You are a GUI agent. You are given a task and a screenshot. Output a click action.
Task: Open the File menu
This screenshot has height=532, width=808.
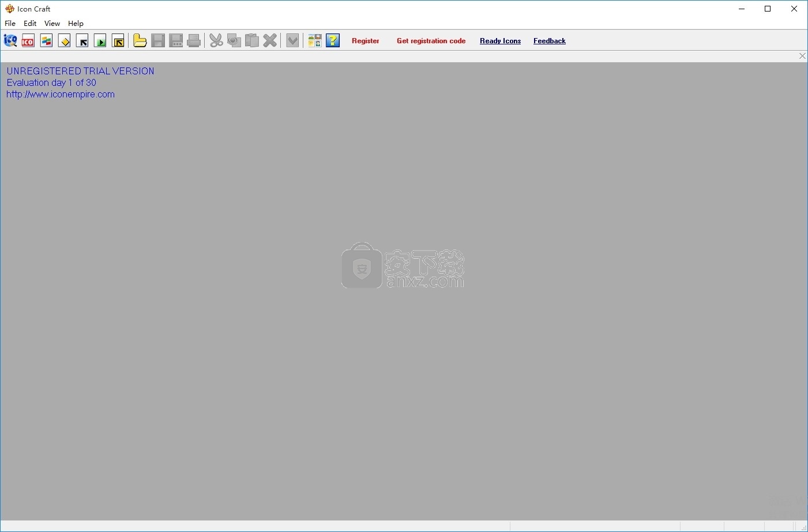(10, 24)
